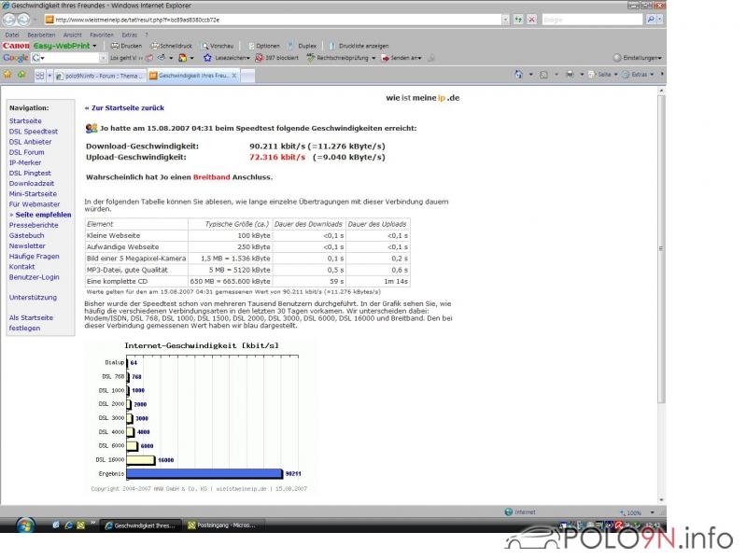Viewport: 747px width, 560px height.
Task: Open the Einstellungen dropdown in Google toolbar
Action: (638, 58)
